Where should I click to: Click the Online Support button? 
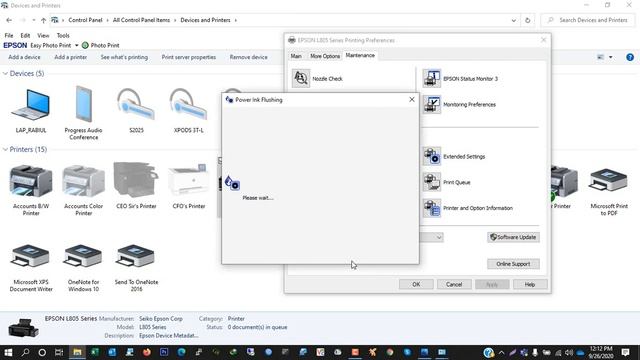513,264
